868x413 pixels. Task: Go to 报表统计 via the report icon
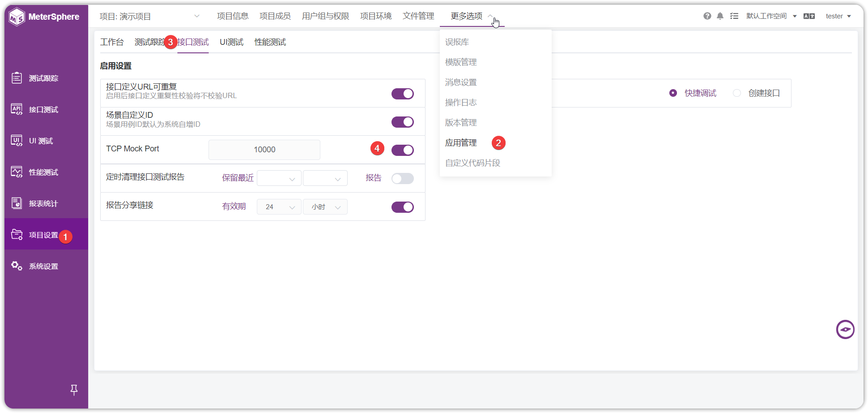click(x=17, y=203)
